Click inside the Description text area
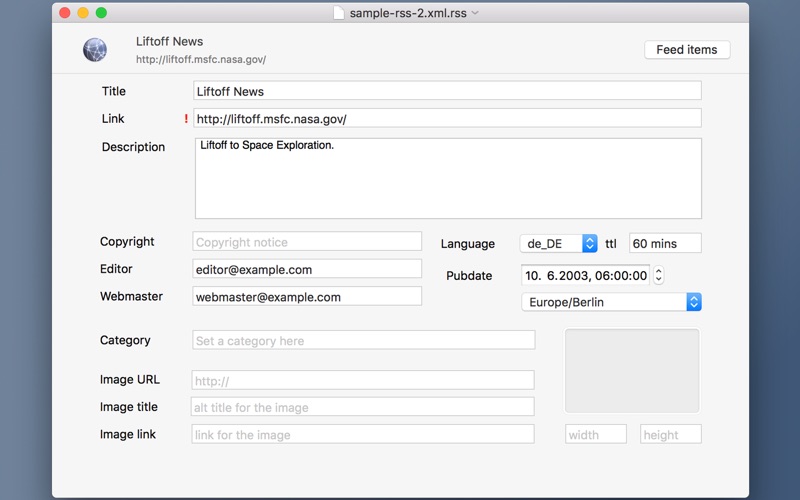Viewport: 800px width, 500px height. (448, 179)
